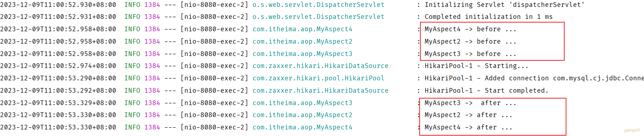Click the first o.s.web.servlet.DispatcherServlet logger name
The image size is (644, 136).
[318, 5]
